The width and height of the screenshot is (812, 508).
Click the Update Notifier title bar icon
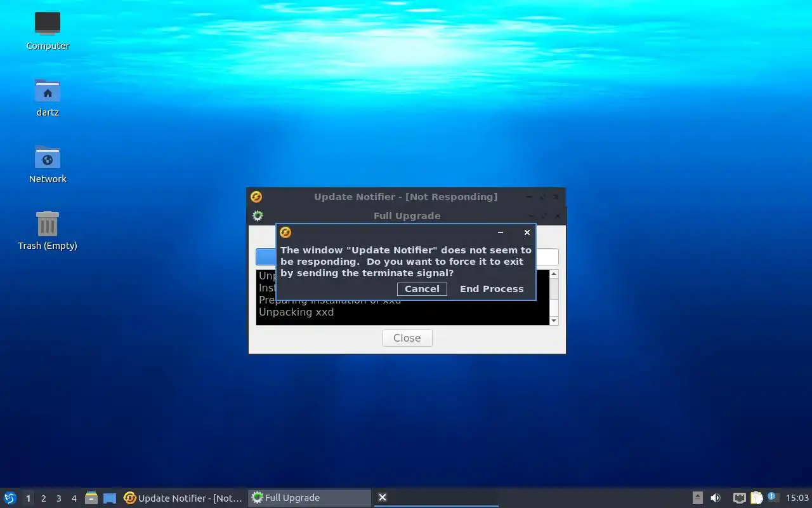point(256,197)
